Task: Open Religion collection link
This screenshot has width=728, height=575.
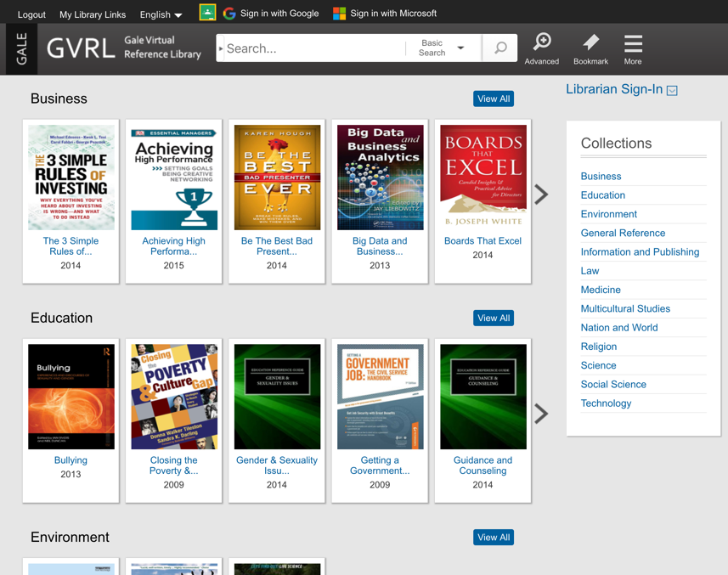Action: (x=599, y=347)
